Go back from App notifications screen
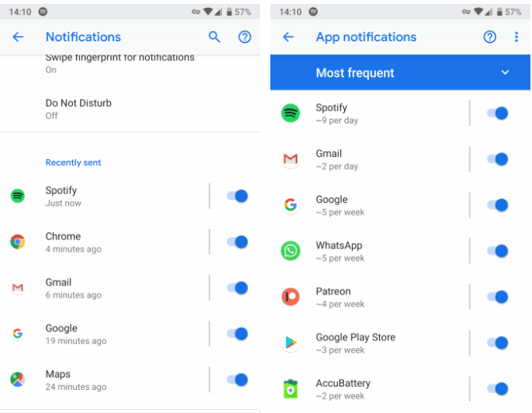Screen dimensions: 532x413 pos(289,37)
